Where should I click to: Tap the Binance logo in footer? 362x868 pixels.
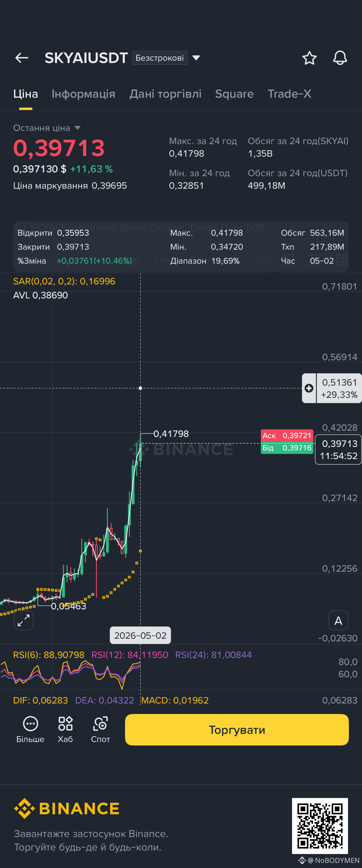[x=67, y=809]
